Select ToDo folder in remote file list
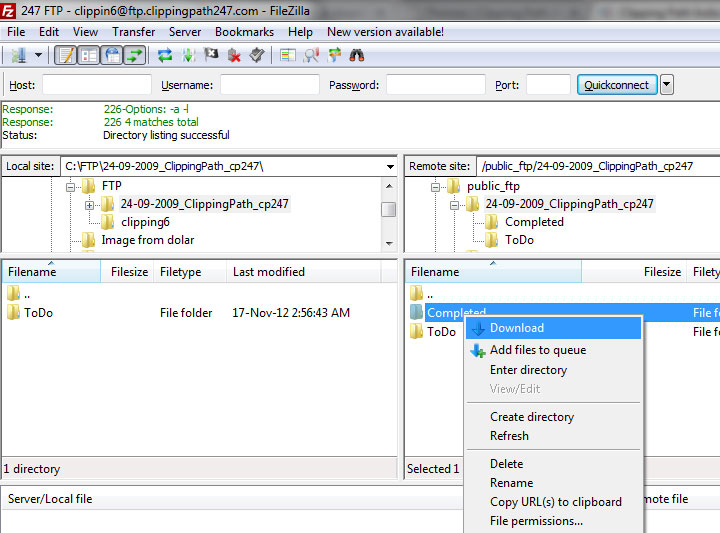Viewport: 720px width, 533px height. [x=441, y=332]
